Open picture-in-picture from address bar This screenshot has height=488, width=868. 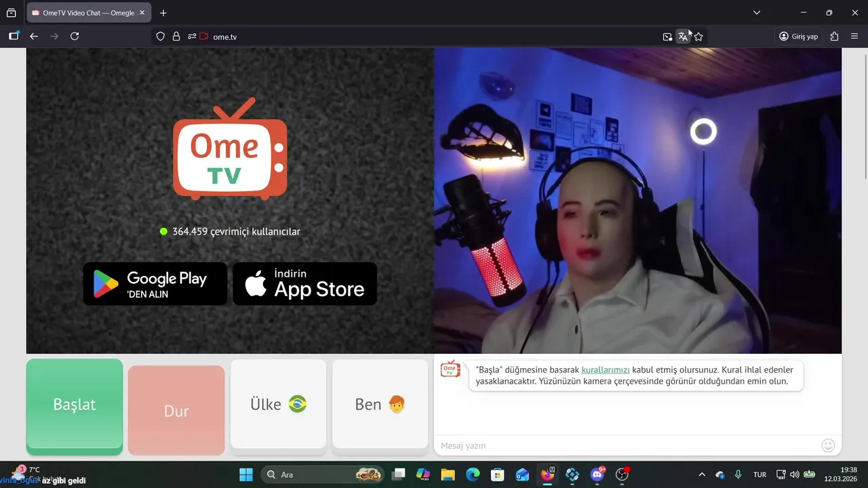[667, 37]
